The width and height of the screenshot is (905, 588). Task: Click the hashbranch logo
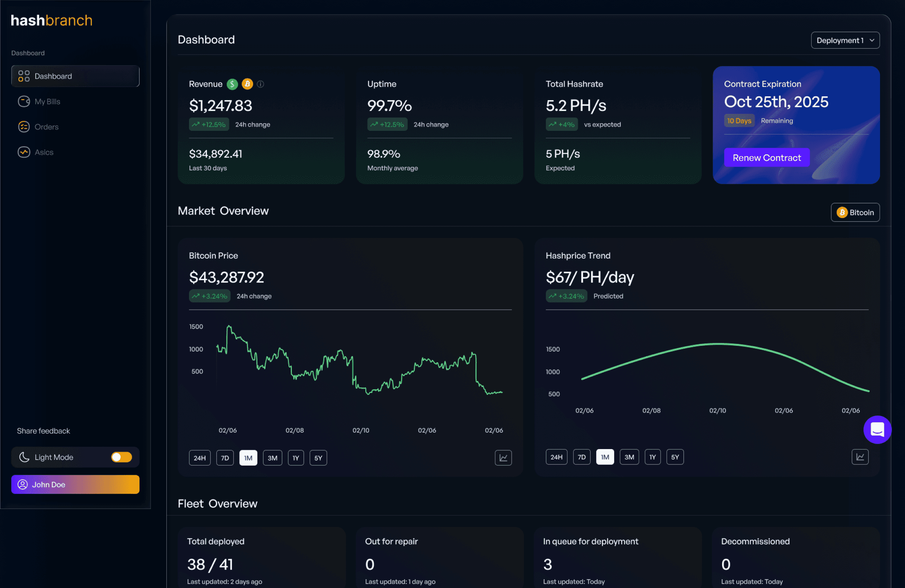pos(51,20)
